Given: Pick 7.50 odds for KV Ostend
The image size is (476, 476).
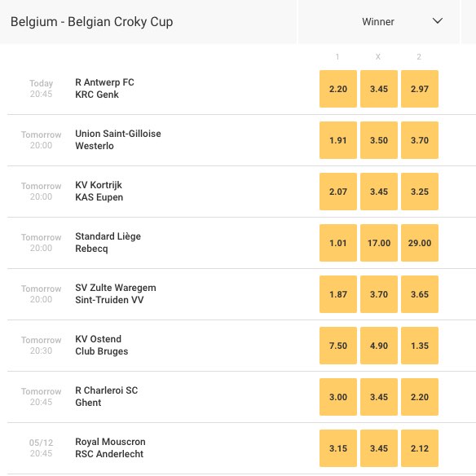Looking at the screenshot, I should coord(338,346).
